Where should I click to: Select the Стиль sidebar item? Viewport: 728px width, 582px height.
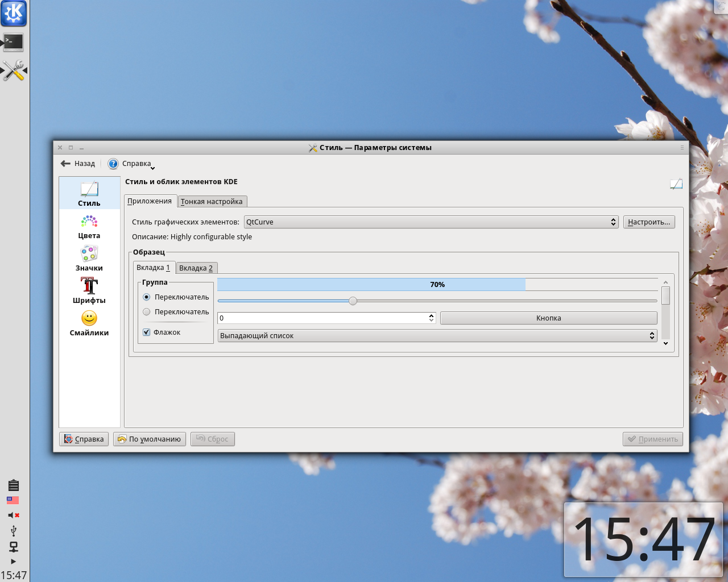pyautogui.click(x=89, y=193)
